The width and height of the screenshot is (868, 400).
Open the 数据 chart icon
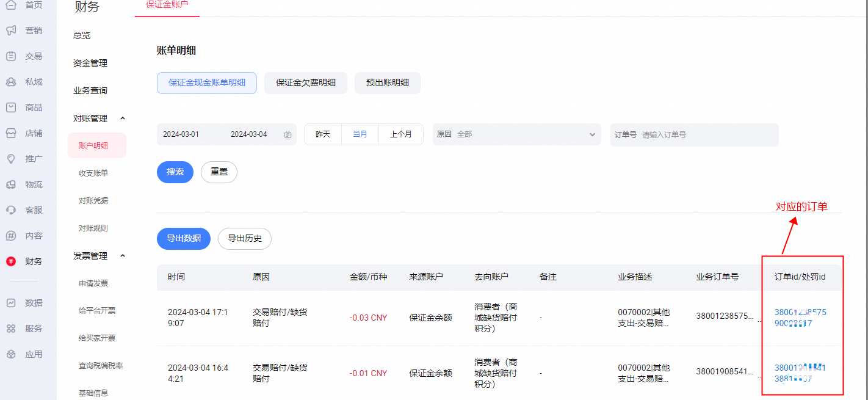point(11,303)
